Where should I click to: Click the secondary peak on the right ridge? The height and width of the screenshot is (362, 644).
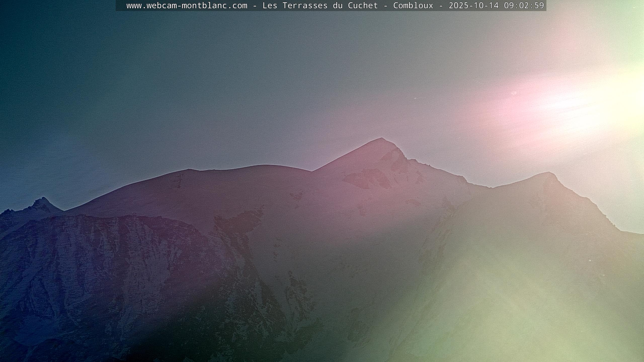[x=548, y=173]
